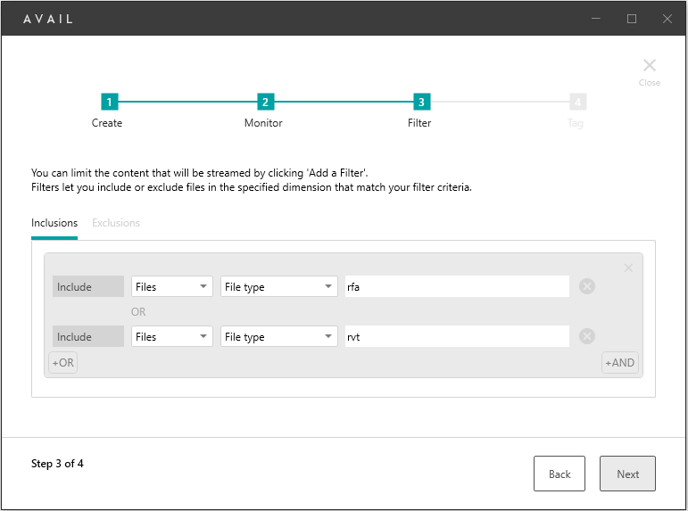Image resolution: width=688 pixels, height=511 pixels.
Task: Click the Next button
Action: (x=627, y=474)
